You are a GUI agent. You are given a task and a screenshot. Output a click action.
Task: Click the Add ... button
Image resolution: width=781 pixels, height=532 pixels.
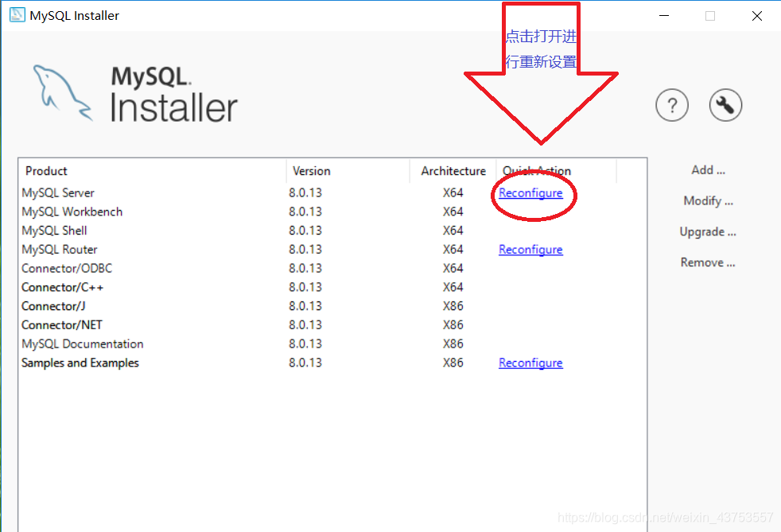click(708, 170)
